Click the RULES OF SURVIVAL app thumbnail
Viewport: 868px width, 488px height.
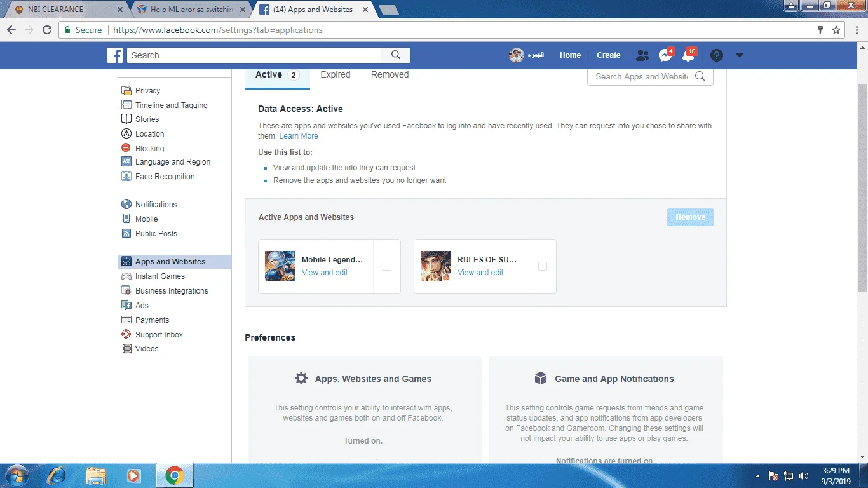(x=436, y=266)
